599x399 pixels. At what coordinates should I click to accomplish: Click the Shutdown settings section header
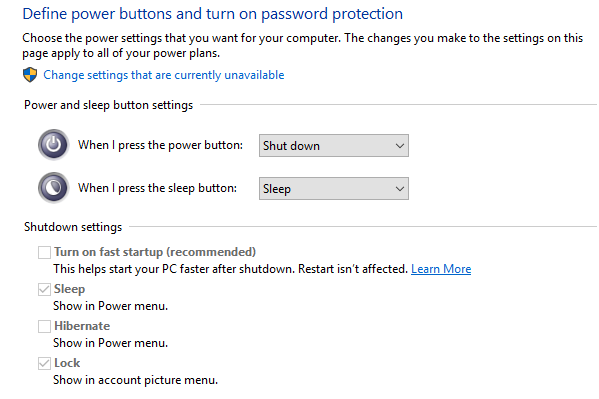73,227
